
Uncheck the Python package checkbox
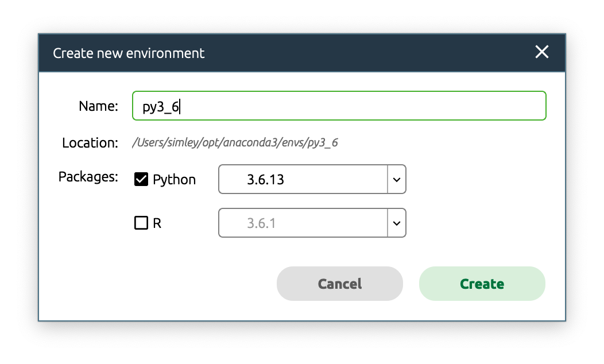[x=141, y=180]
